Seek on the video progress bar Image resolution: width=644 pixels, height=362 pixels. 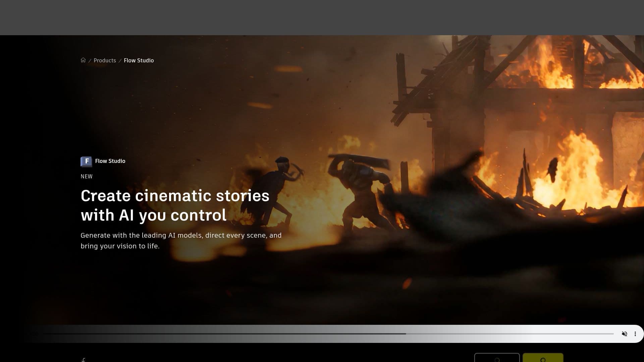(x=328, y=334)
